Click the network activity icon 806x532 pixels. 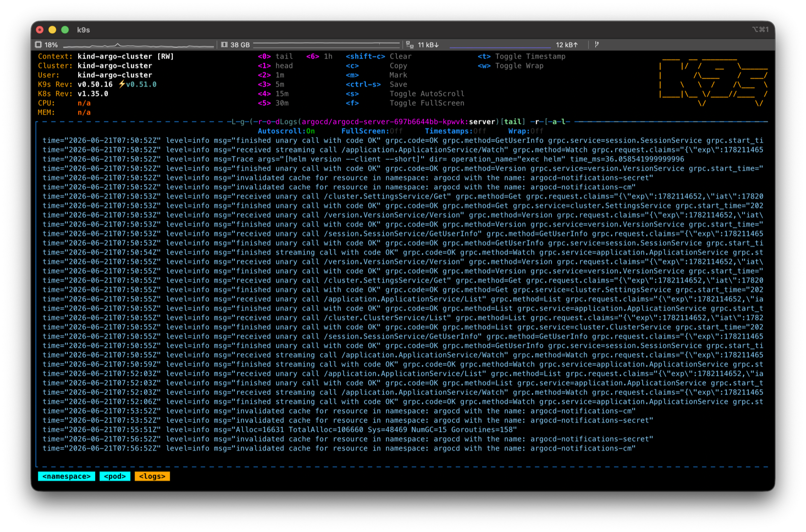[410, 45]
